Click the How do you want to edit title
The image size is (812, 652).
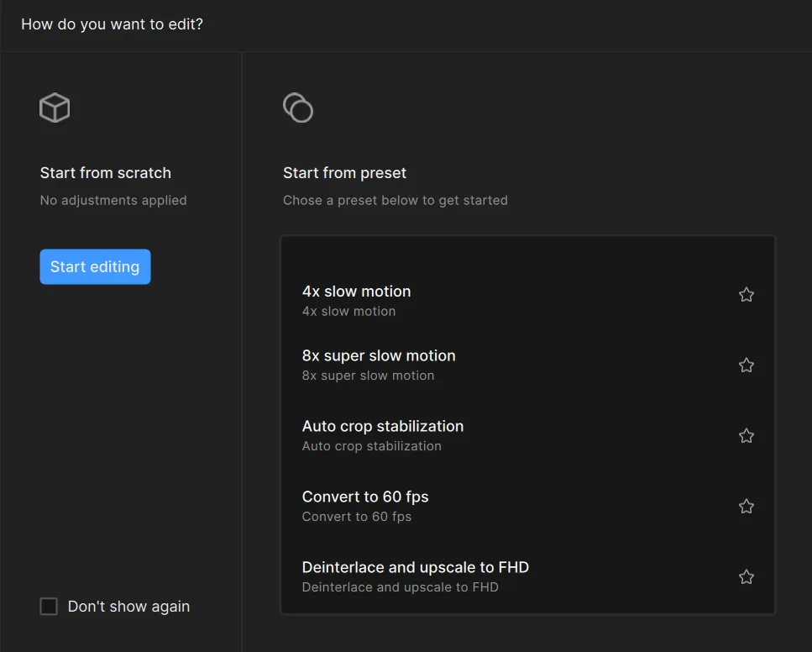click(112, 24)
